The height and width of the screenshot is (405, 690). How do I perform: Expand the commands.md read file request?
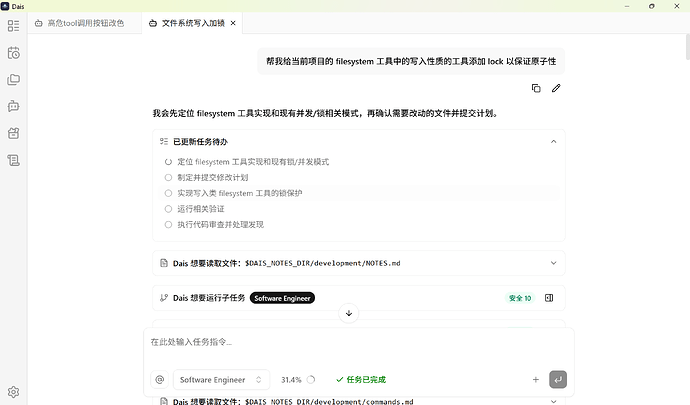[x=554, y=401]
